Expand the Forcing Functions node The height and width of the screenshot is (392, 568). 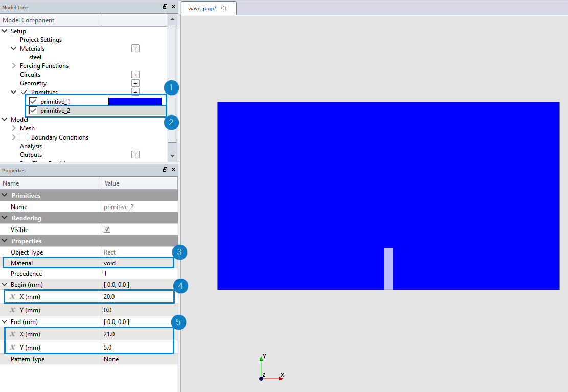[14, 65]
